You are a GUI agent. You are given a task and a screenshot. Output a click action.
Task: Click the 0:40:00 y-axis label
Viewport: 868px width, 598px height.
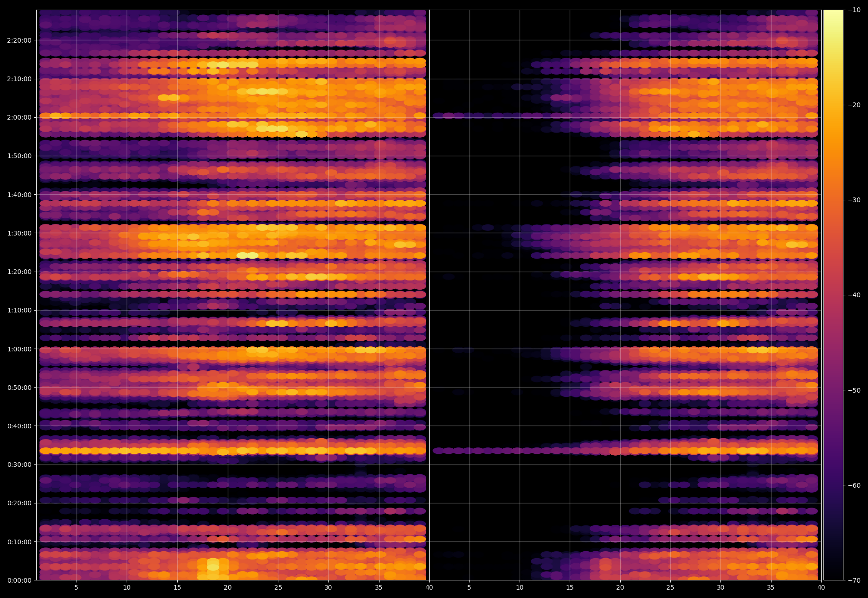click(19, 426)
